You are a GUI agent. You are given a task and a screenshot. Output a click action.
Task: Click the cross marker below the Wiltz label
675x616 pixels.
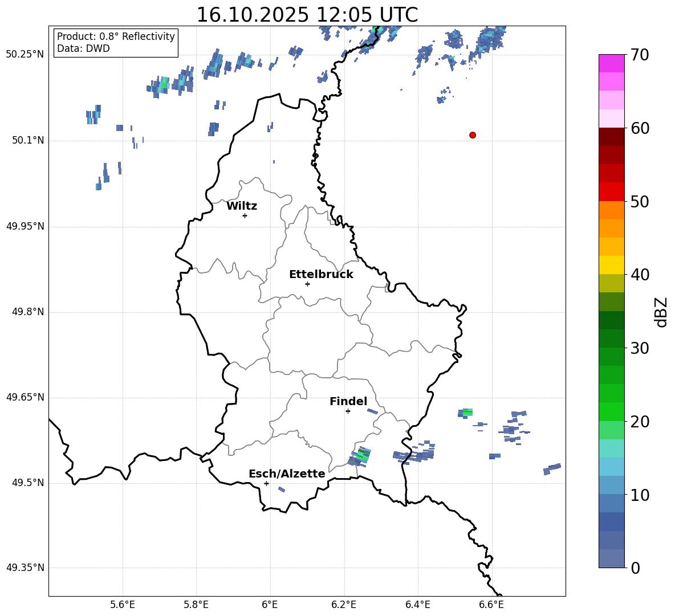[x=245, y=215]
